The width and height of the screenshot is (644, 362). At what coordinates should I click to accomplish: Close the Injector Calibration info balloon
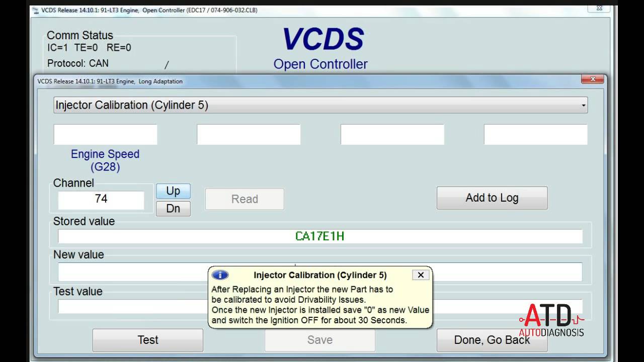(421, 275)
